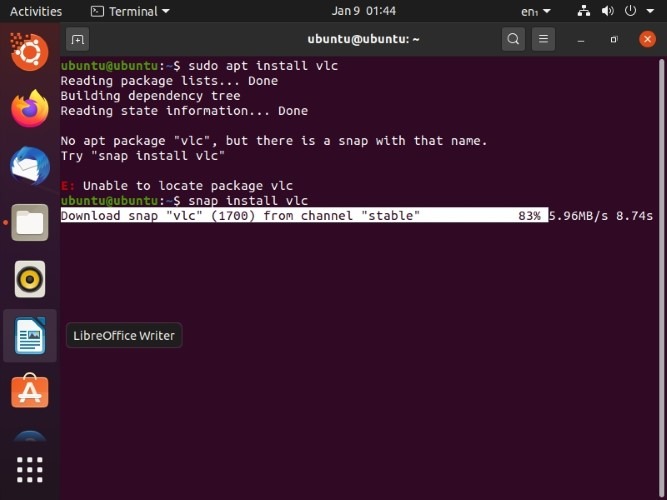This screenshot has width=667, height=500.
Task: Open Ubuntu Software store
Action: (30, 391)
